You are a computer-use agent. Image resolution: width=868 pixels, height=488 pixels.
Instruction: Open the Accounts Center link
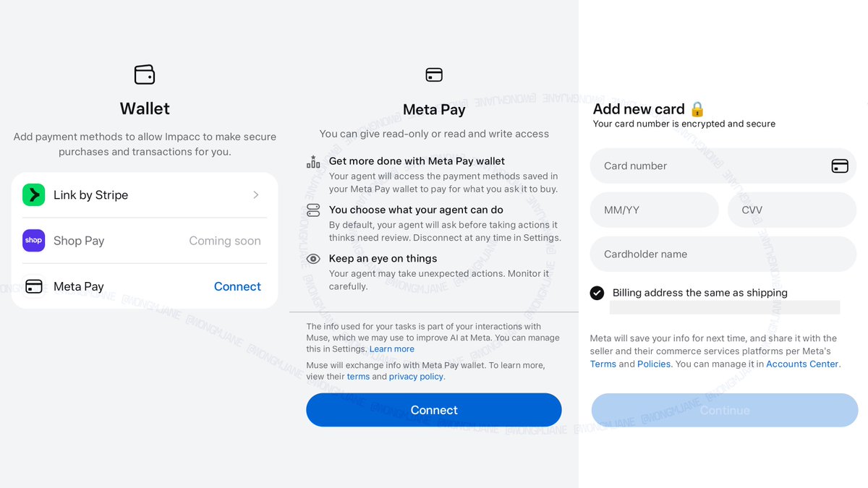[x=802, y=364]
